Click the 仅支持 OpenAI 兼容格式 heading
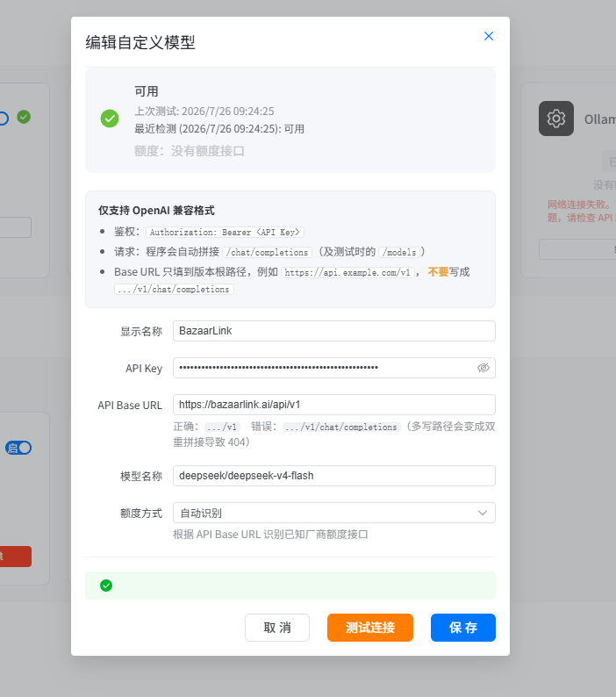The height and width of the screenshot is (697, 616). click(156, 211)
